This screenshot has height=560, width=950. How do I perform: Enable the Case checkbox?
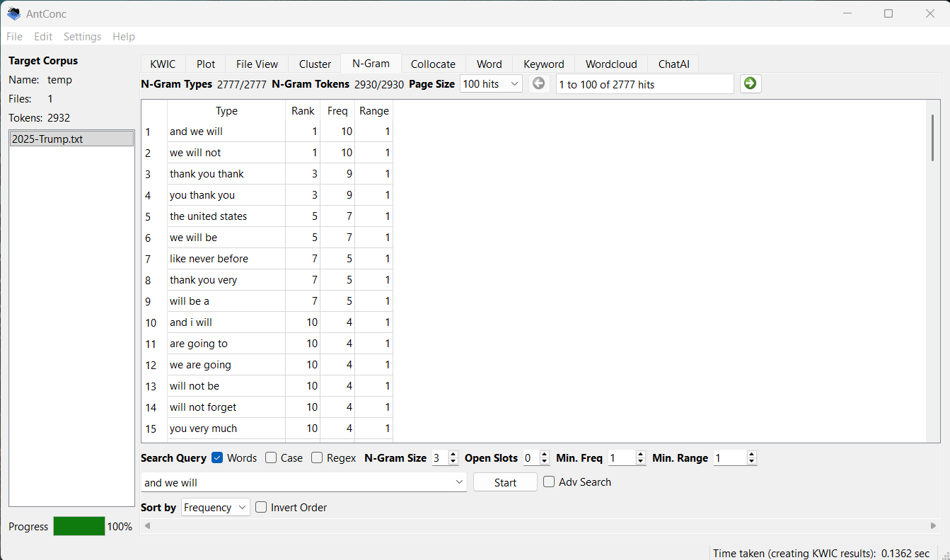[x=271, y=458]
